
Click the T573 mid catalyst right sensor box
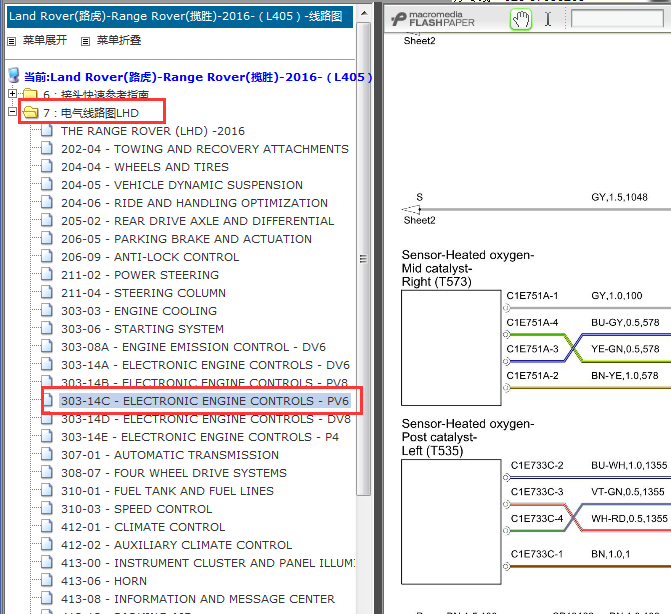point(451,348)
